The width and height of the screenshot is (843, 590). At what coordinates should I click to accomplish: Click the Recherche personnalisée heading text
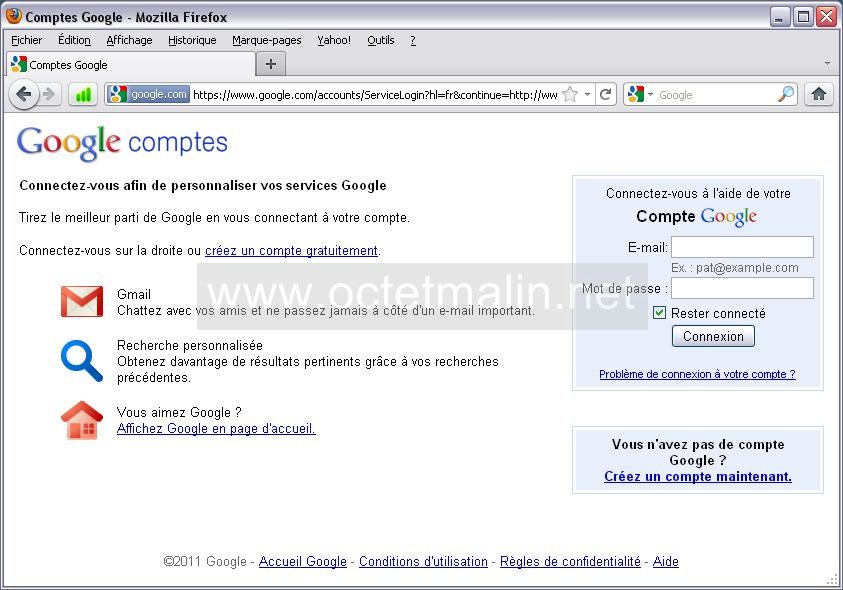[190, 345]
